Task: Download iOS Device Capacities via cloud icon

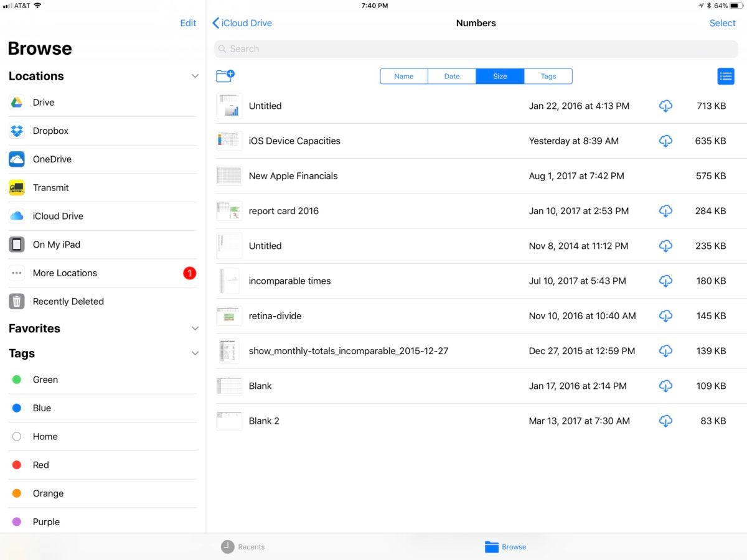Action: click(x=665, y=141)
